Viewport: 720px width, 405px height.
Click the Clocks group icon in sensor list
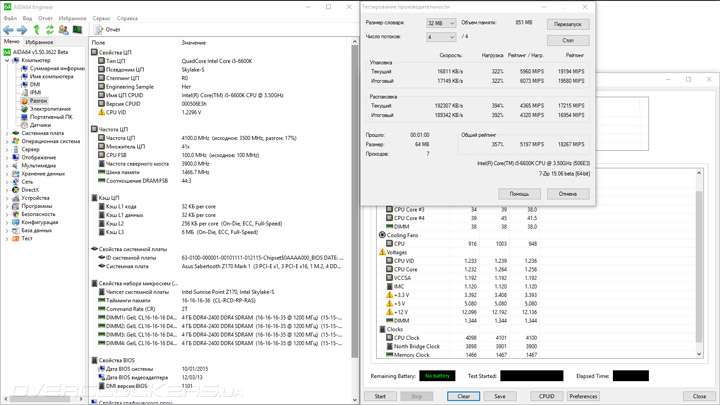point(382,329)
